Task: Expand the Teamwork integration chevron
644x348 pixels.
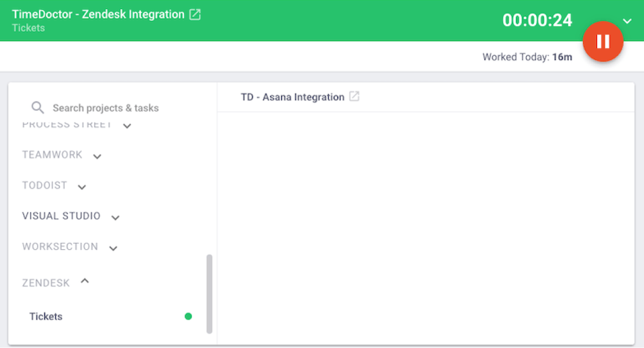Action: [97, 156]
